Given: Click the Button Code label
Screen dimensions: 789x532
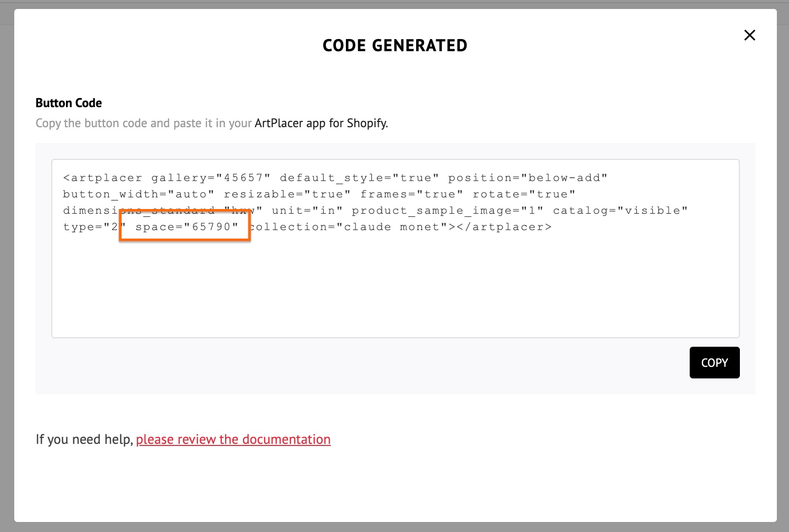Looking at the screenshot, I should 69,102.
